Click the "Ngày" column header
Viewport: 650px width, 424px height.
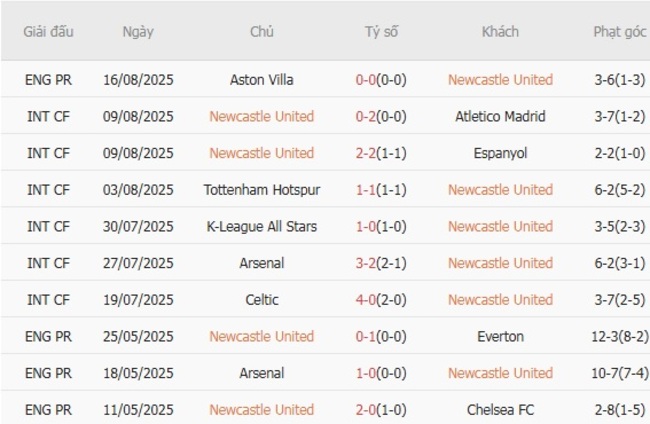point(138,31)
